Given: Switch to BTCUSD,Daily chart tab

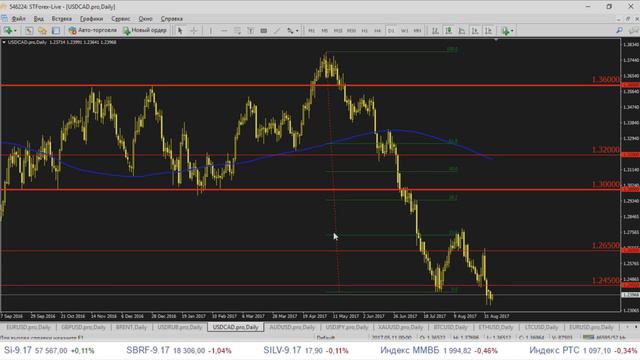Looking at the screenshot, I should tap(450, 327).
